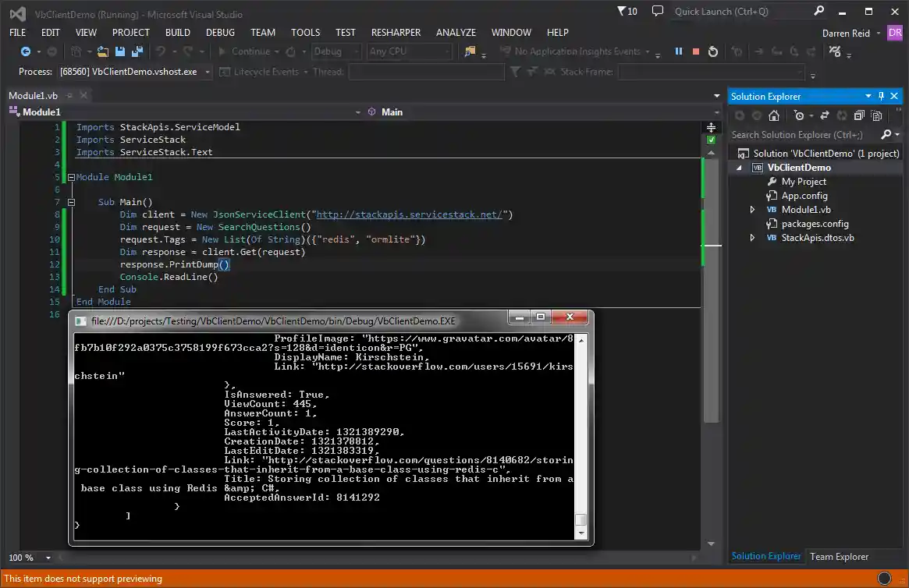
Task: Select the Navigate Backward arrow icon
Action: [x=25, y=51]
